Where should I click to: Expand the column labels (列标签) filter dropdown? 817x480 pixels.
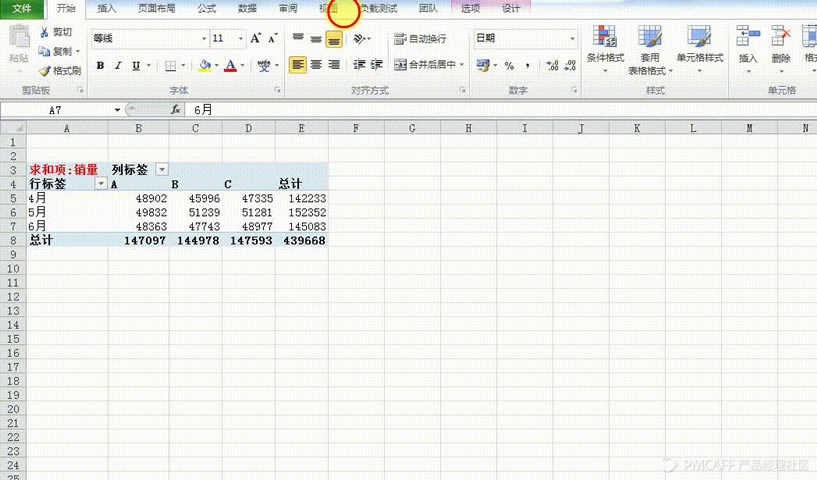pyautogui.click(x=162, y=169)
